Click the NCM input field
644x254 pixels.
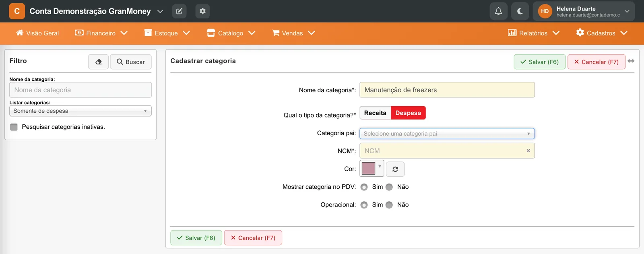(447, 151)
